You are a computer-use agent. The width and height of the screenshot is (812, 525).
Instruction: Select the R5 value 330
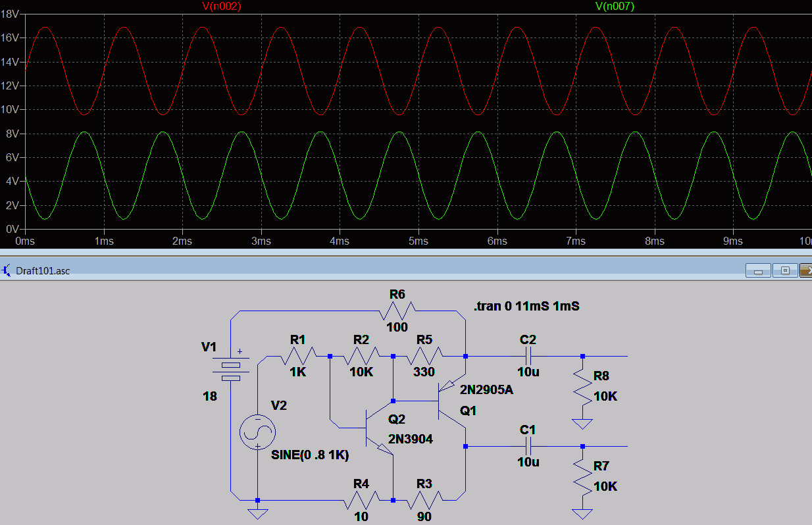pos(424,372)
